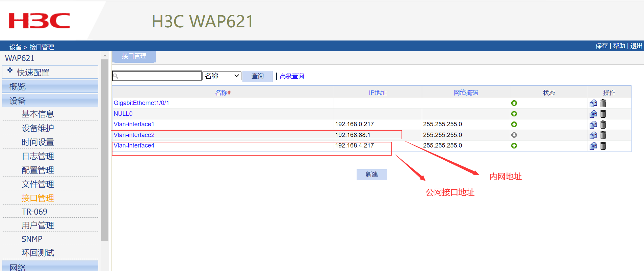
Task: Open 环回测试 menu item
Action: 38,253
